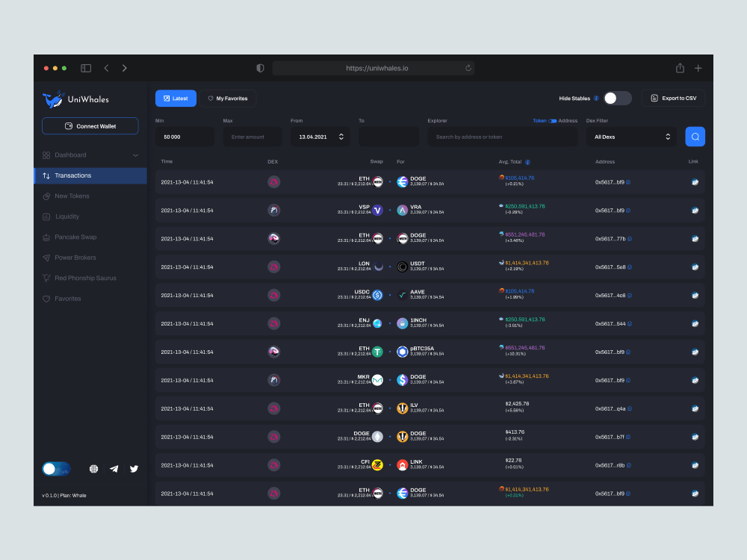
Task: Open the link icon for ENJ to 1INCH row
Action: coord(695,324)
